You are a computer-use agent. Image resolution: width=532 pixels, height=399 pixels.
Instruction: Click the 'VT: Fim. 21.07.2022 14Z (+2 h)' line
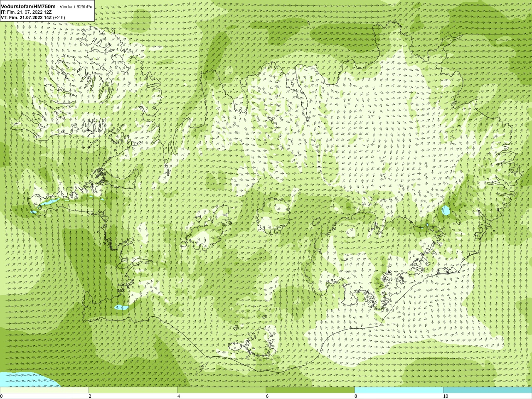(33, 17)
